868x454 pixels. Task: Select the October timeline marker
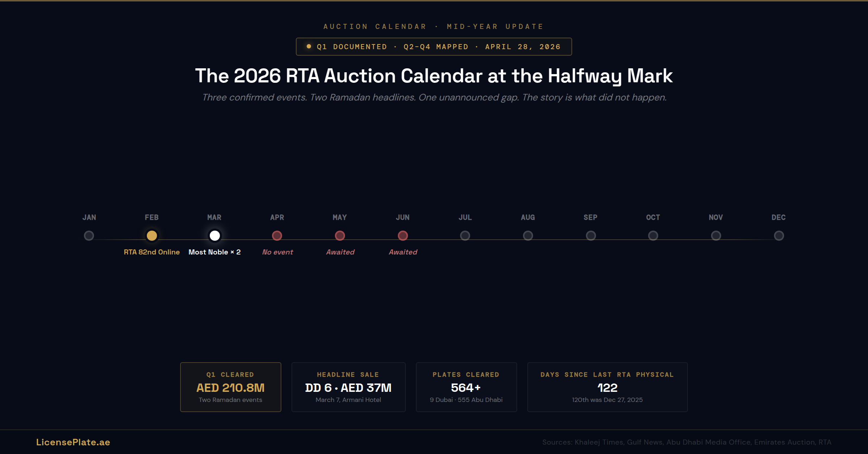coord(653,236)
